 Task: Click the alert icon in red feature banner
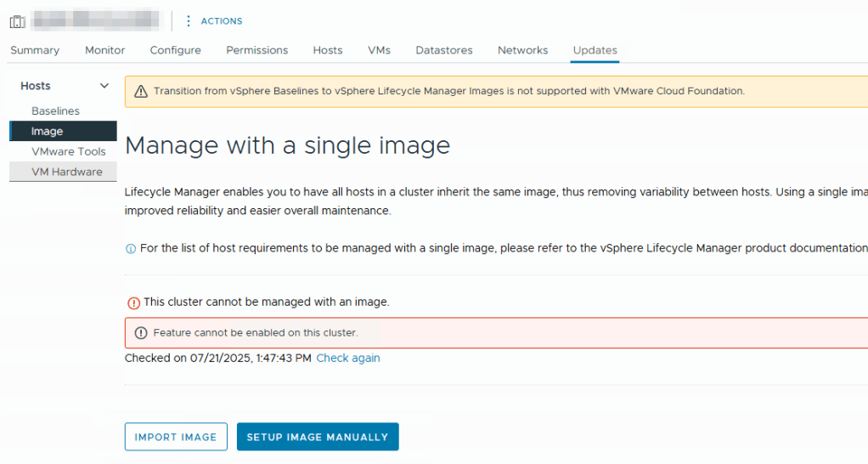click(x=141, y=333)
